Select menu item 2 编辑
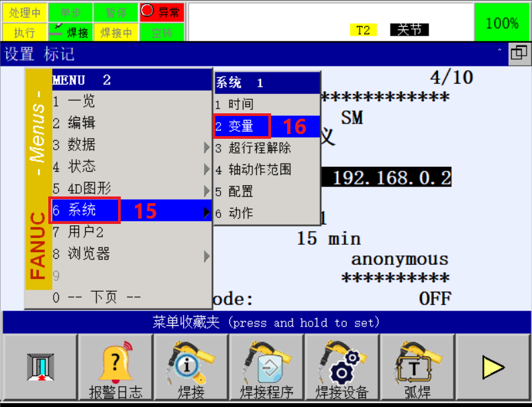The height and width of the screenshot is (407, 532). point(131,123)
